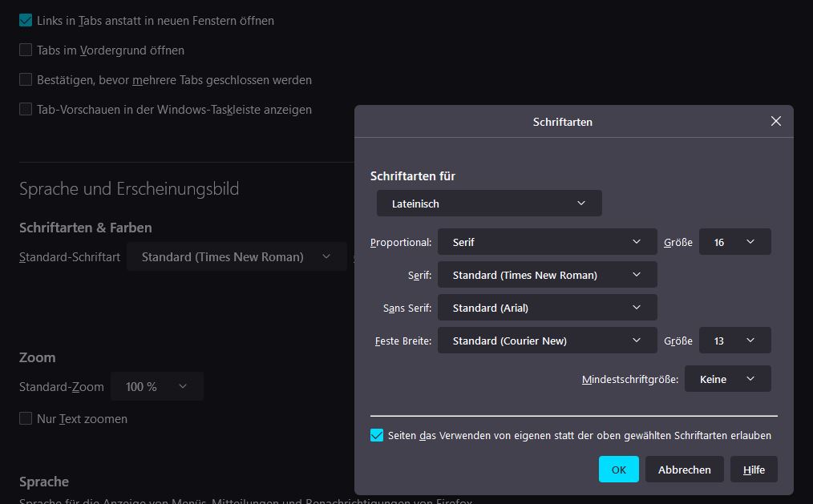The width and height of the screenshot is (813, 504).
Task: Click the Abbrechen button
Action: pos(684,470)
